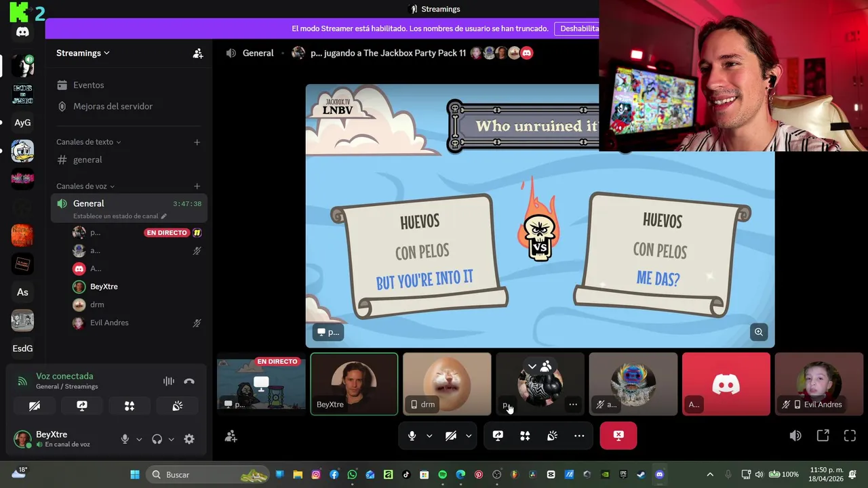Click Deshabilitar streamer mode button
868x488 pixels.
pyautogui.click(x=577, y=28)
